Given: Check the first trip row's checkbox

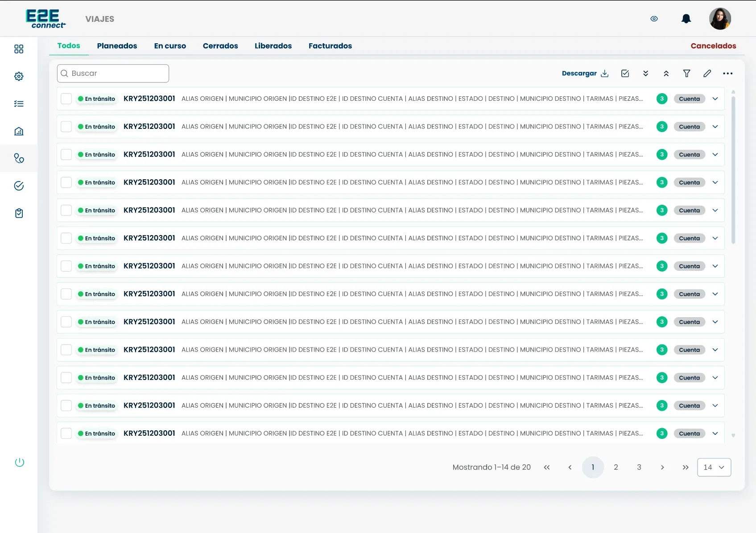Looking at the screenshot, I should (66, 99).
